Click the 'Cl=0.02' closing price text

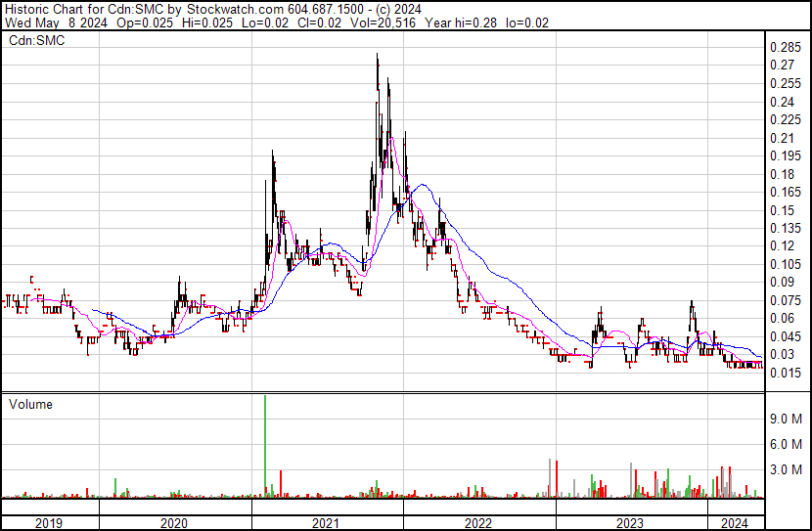319,22
